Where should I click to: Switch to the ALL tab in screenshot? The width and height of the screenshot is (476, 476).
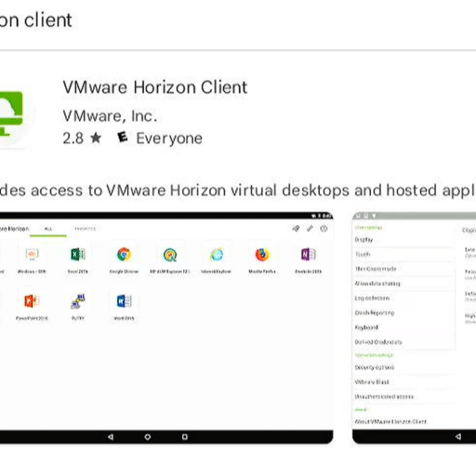[48, 229]
